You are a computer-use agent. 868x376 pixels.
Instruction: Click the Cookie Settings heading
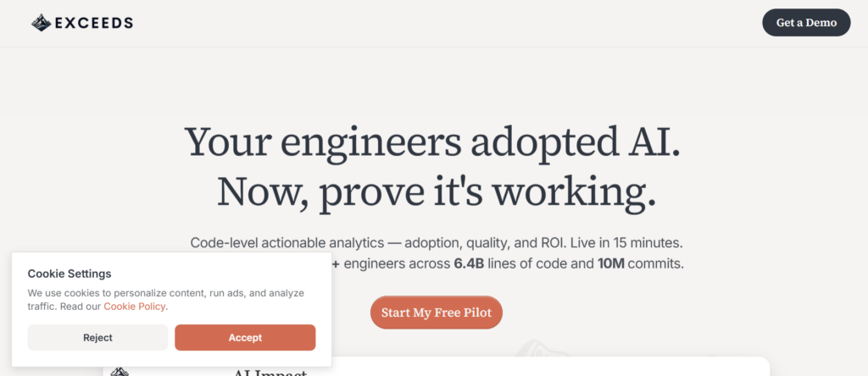pos(70,274)
